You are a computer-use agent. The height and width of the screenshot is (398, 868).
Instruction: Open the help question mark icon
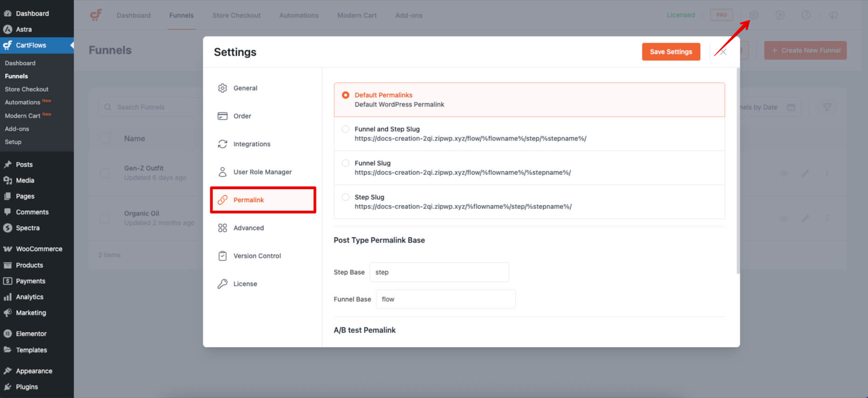pyautogui.click(x=806, y=15)
